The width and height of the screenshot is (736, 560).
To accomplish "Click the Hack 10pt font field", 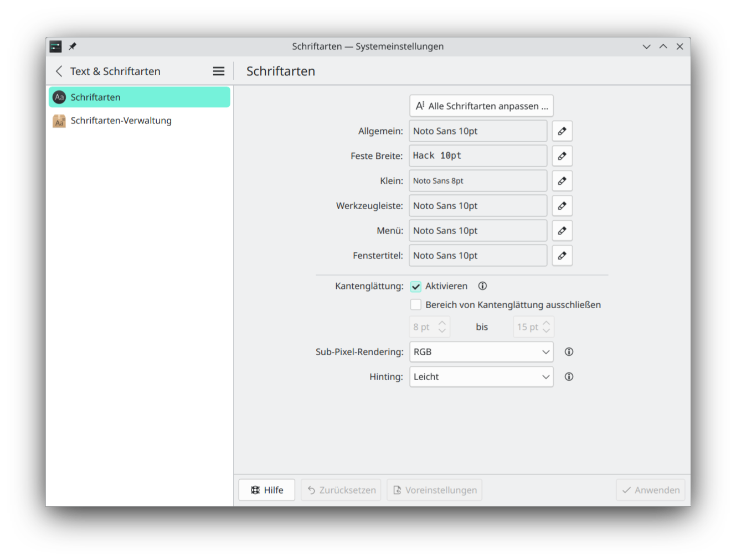I will click(478, 156).
